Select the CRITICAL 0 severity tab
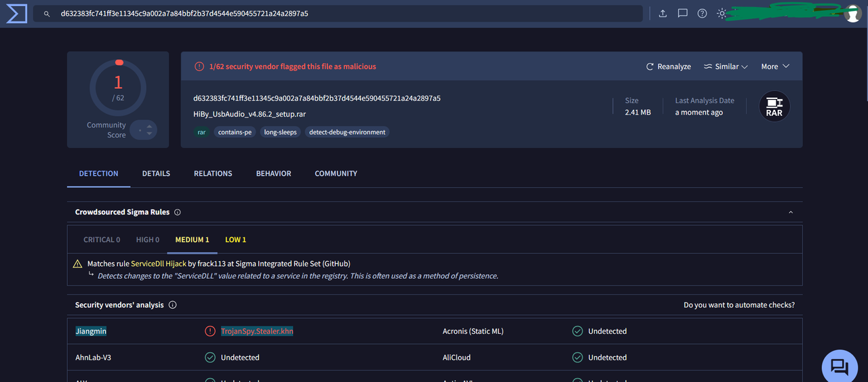 tap(102, 240)
